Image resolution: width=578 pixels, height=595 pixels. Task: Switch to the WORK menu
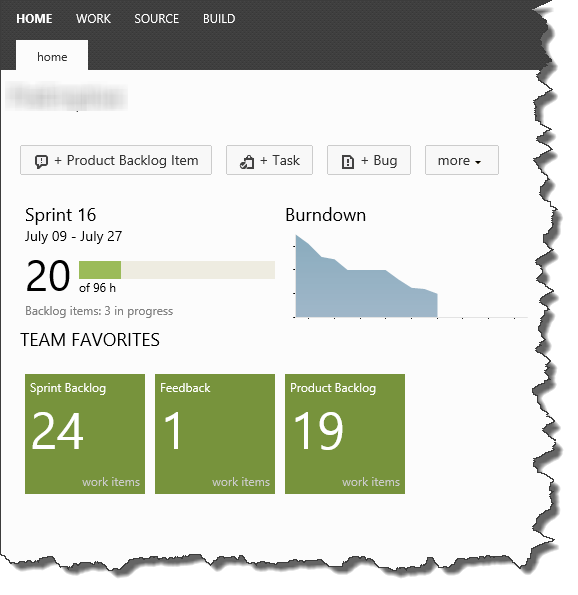[93, 19]
